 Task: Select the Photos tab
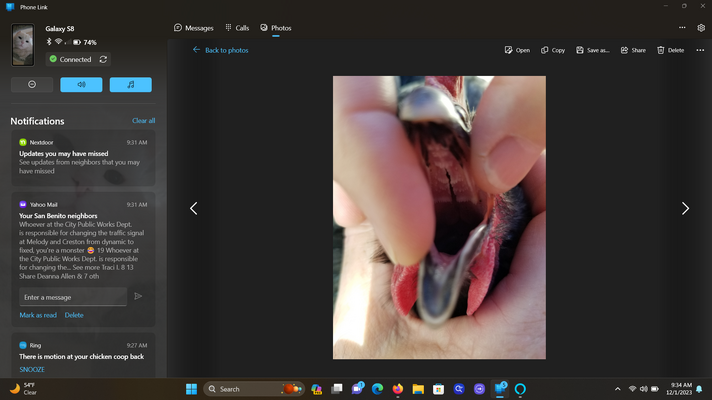276,28
